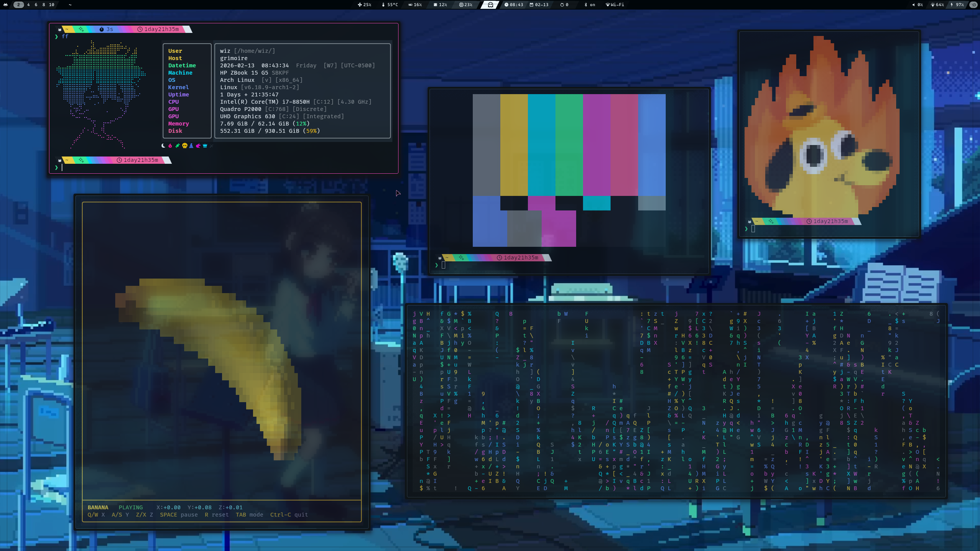Click the clock icon in the 1day21h35m prompt segment
The height and width of the screenshot is (551, 980).
click(x=140, y=29)
